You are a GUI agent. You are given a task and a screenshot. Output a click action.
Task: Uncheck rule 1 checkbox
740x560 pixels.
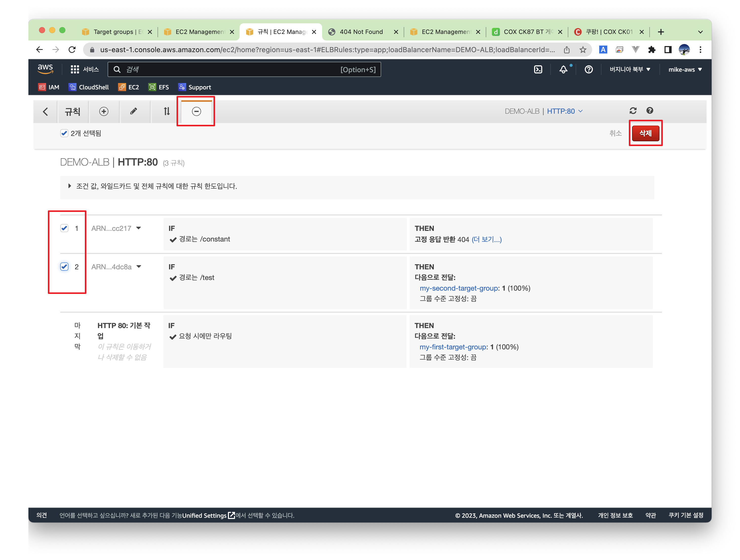64,228
